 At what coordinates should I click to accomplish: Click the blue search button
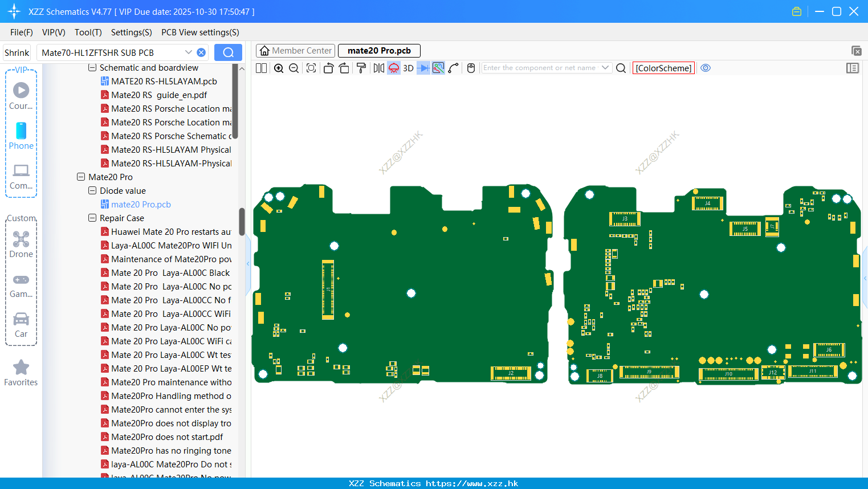(228, 52)
